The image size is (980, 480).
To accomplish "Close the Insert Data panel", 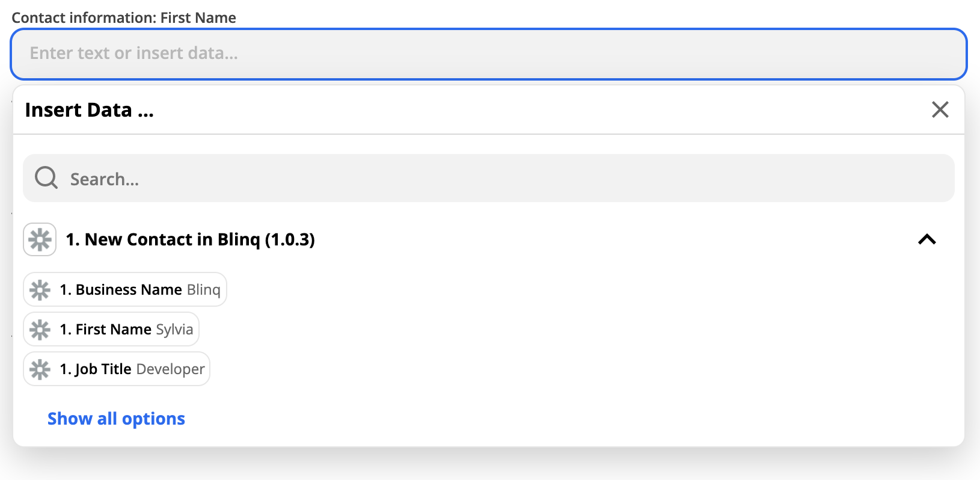I will [x=940, y=109].
